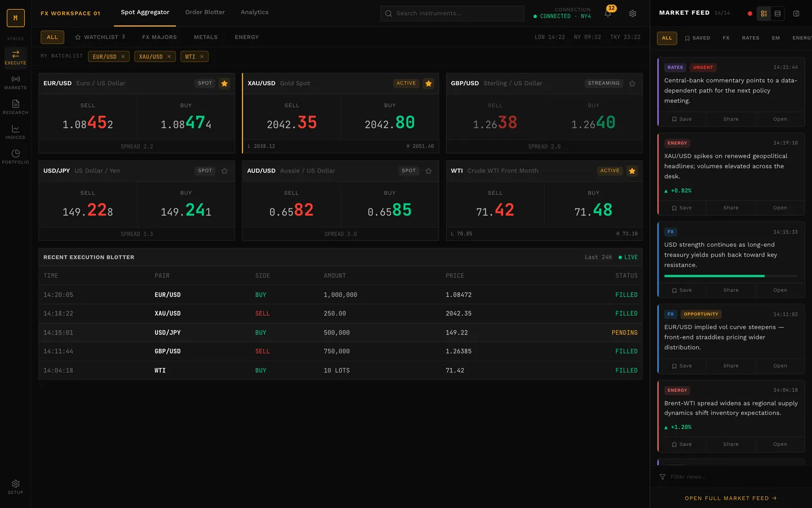The width and height of the screenshot is (812, 508).
Task: Unstar the WTI Crude tile
Action: coord(632,170)
